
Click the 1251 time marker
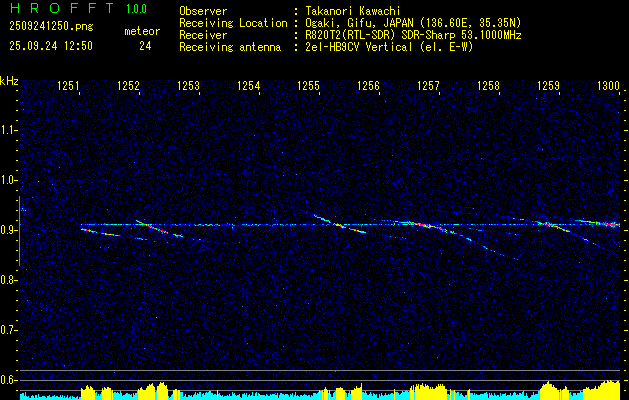(x=69, y=87)
